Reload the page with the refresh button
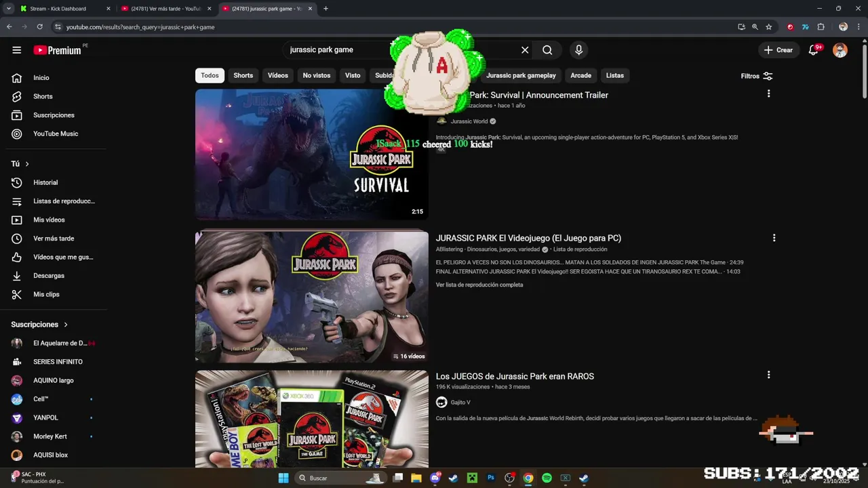The height and width of the screenshot is (488, 868). (40, 27)
